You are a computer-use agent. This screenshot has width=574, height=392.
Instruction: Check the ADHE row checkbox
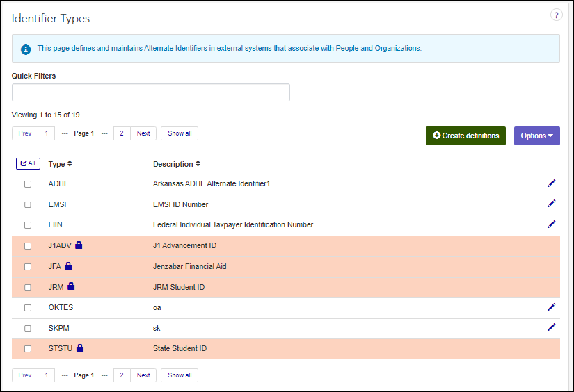(28, 184)
